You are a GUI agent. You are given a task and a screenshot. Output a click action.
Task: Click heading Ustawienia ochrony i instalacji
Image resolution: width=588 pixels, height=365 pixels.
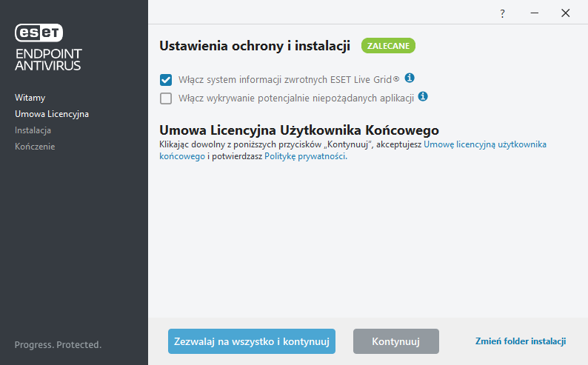coord(255,46)
